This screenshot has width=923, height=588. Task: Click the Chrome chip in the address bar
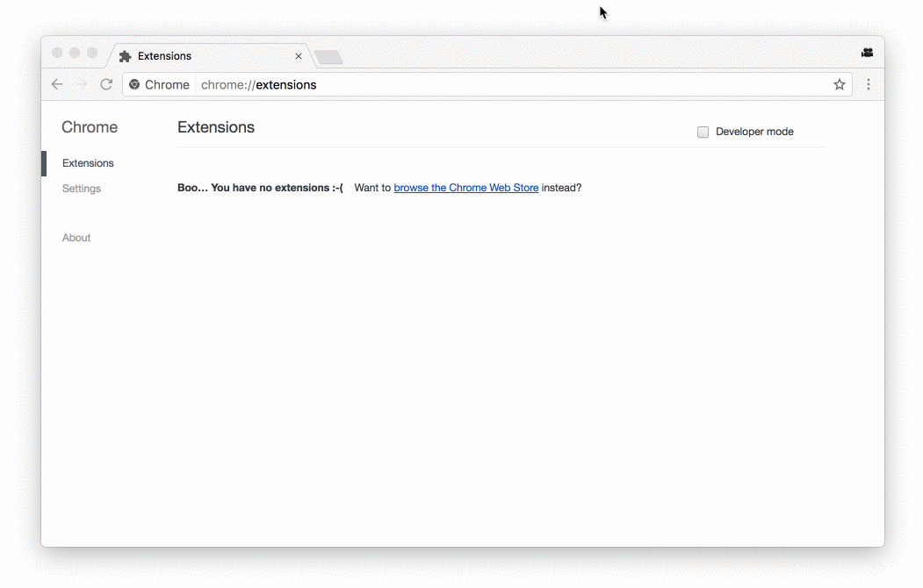160,84
